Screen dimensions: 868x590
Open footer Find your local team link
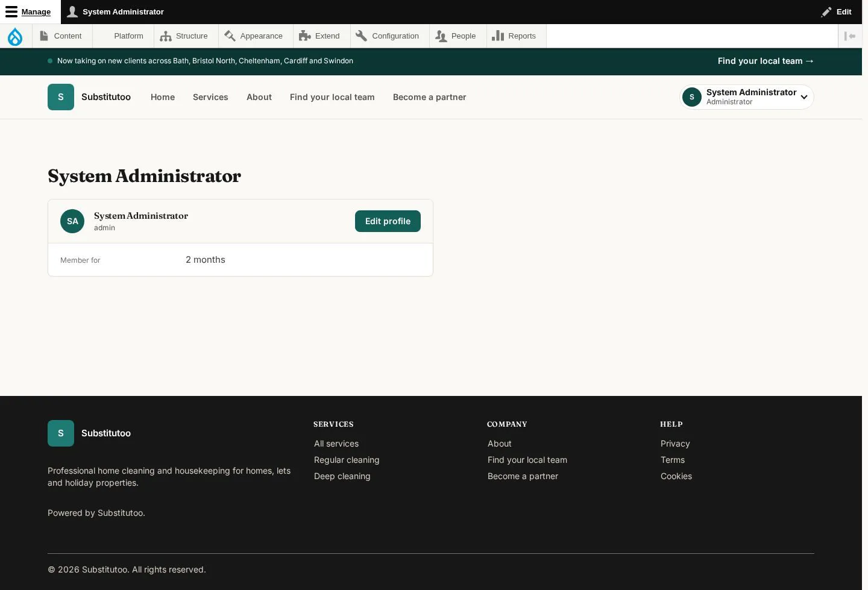[x=527, y=460]
